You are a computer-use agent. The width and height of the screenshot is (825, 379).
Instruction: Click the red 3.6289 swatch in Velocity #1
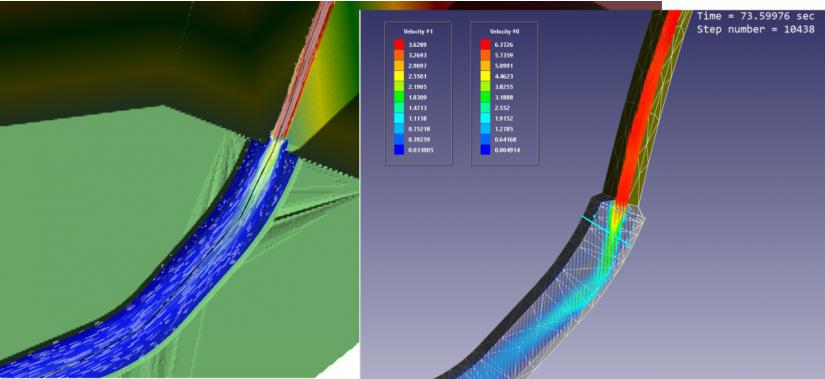point(398,44)
